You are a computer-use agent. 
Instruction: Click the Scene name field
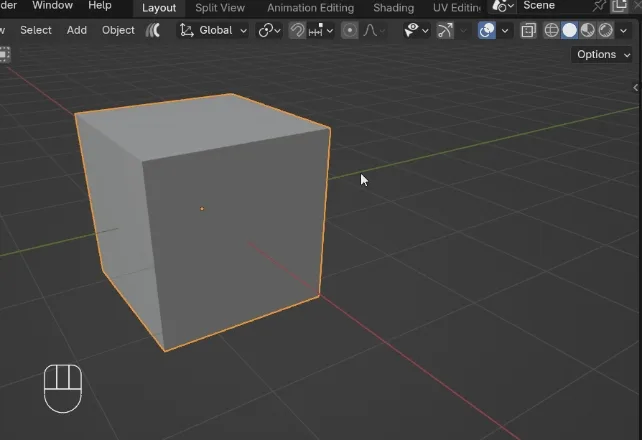coord(554,6)
